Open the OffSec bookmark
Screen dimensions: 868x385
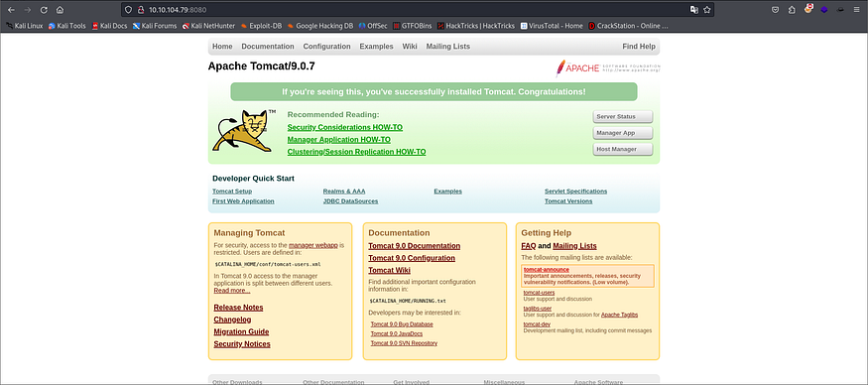[373, 26]
